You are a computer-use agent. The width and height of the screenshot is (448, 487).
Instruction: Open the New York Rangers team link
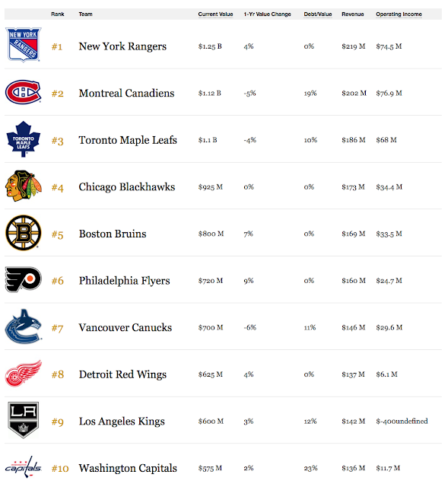tap(122, 46)
